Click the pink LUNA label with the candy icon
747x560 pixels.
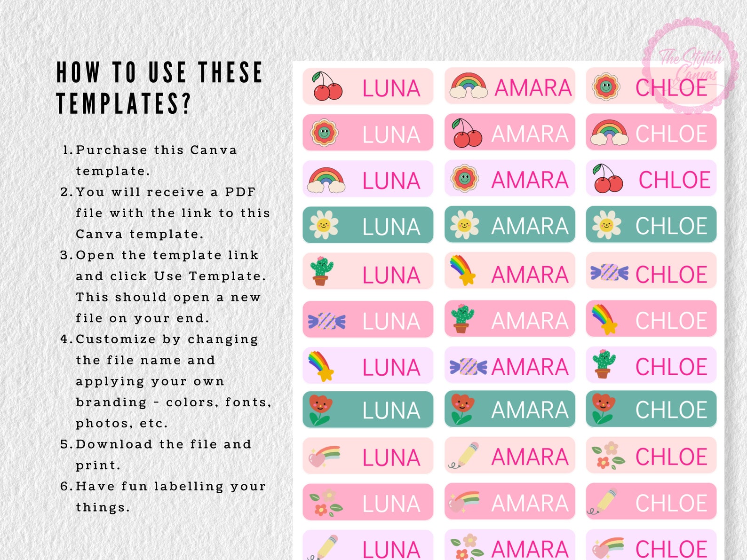(x=368, y=319)
